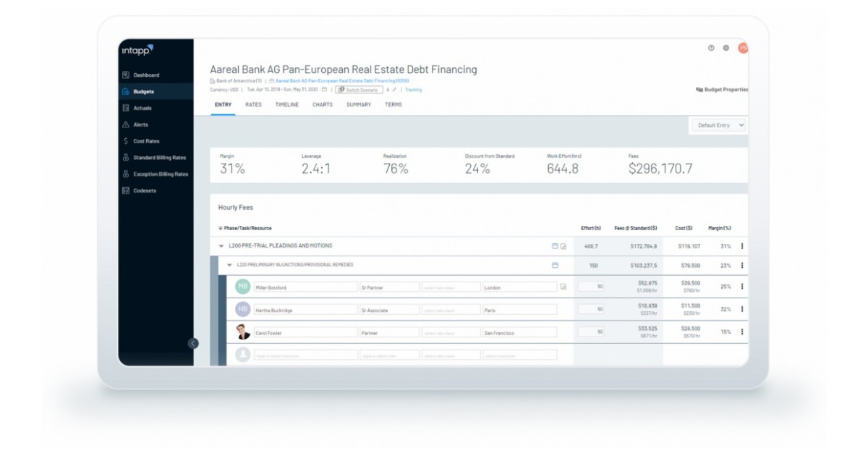Open the Dashboard icon in the sidebar
Viewport: 868px width, 456px height.
125,75
